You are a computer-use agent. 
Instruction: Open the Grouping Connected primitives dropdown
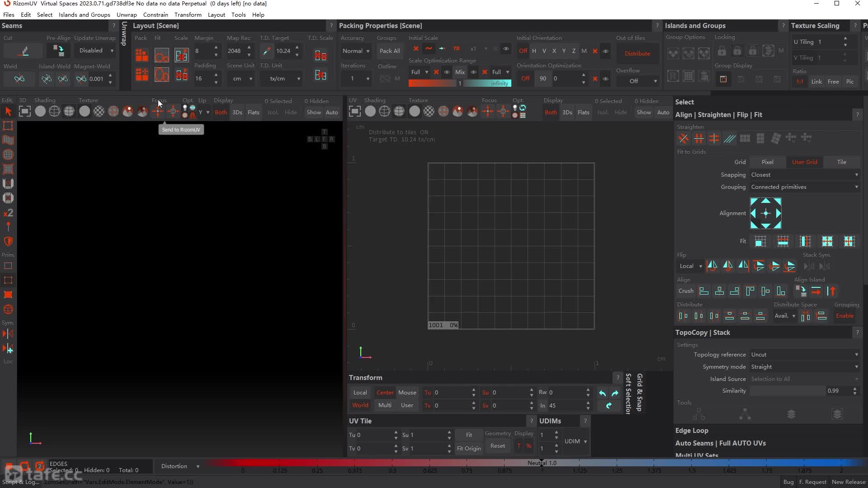click(x=805, y=187)
